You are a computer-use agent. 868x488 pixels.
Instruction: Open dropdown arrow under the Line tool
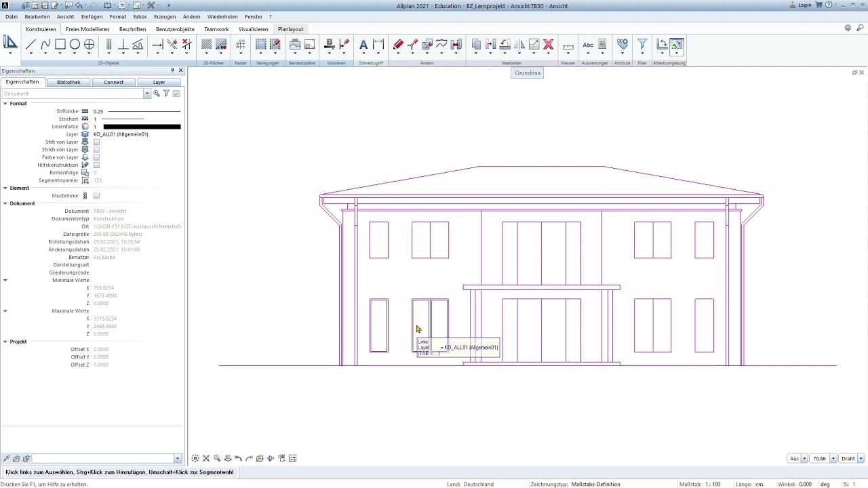tap(31, 54)
